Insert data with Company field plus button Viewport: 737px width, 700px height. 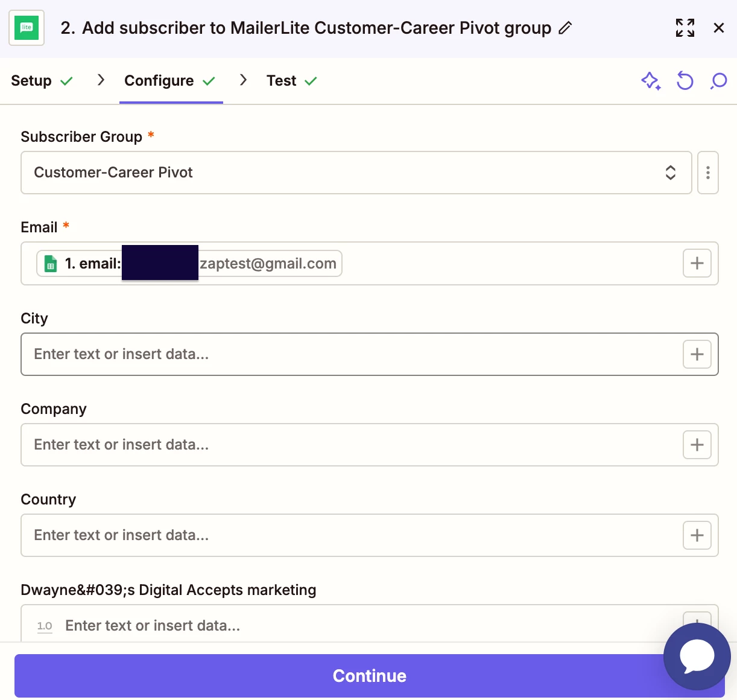point(697,445)
